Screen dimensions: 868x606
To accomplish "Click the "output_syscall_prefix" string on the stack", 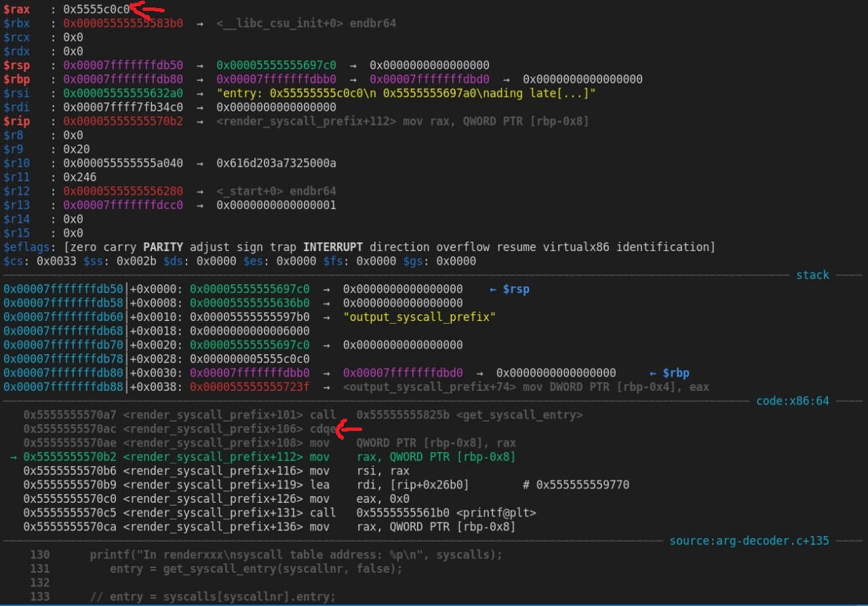I will (x=419, y=317).
